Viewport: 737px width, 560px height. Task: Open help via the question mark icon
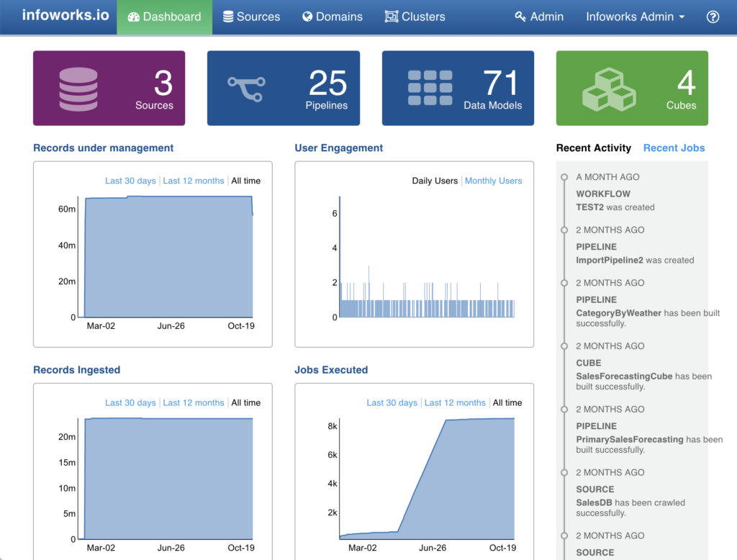[x=713, y=17]
